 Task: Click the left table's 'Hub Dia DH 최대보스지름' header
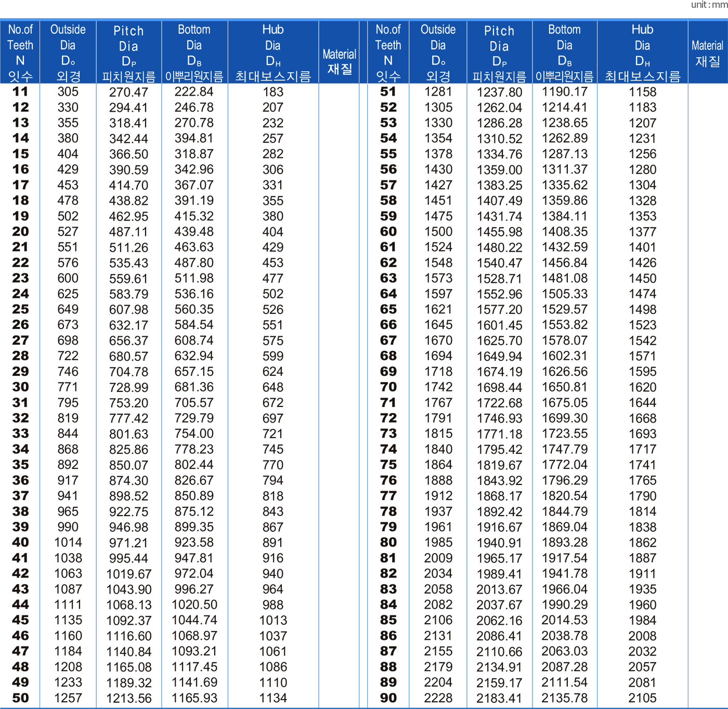point(273,52)
